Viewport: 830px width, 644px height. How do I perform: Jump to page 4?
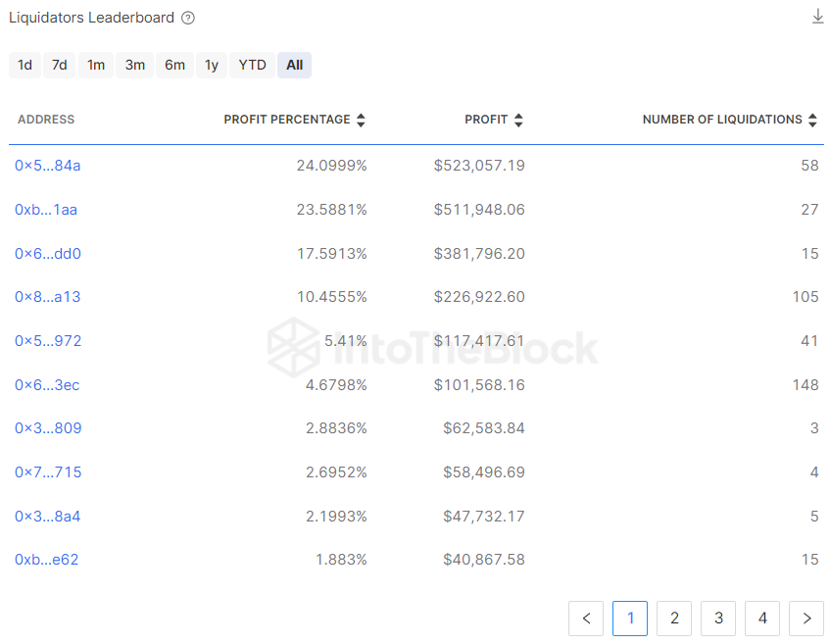[762, 618]
